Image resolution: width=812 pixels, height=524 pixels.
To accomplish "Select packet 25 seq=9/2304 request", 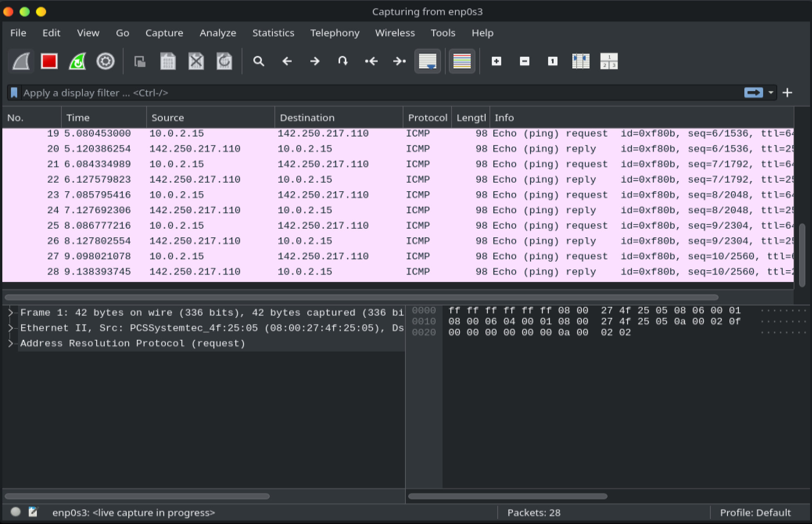I will click(398, 226).
